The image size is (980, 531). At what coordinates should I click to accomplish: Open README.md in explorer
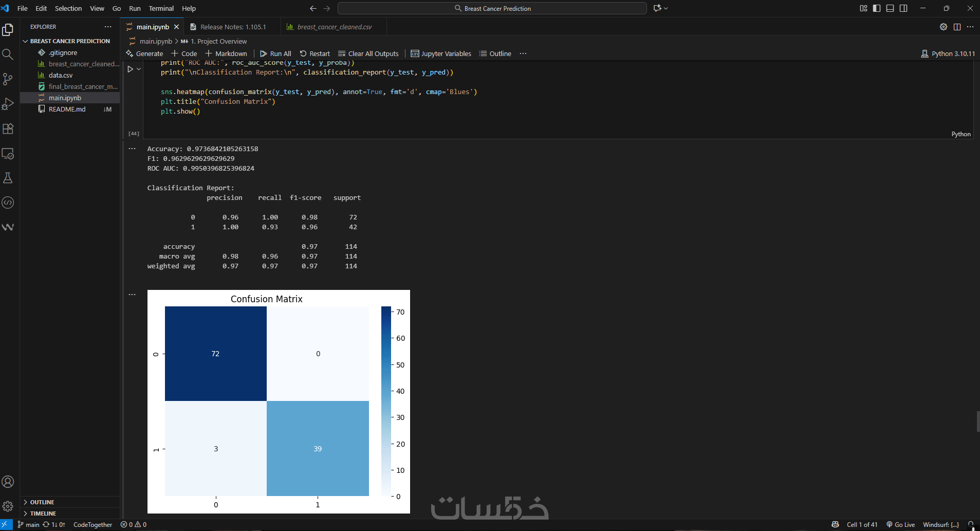click(70, 109)
